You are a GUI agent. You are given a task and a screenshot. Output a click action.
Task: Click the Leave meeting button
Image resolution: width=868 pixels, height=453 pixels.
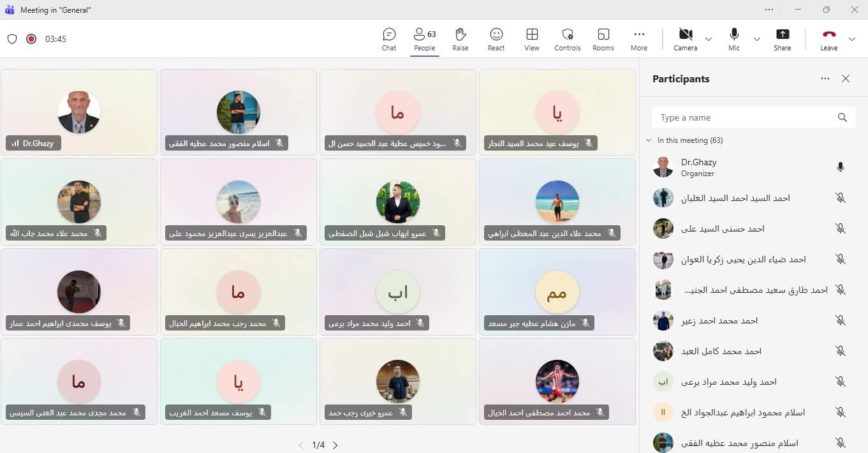(x=828, y=39)
